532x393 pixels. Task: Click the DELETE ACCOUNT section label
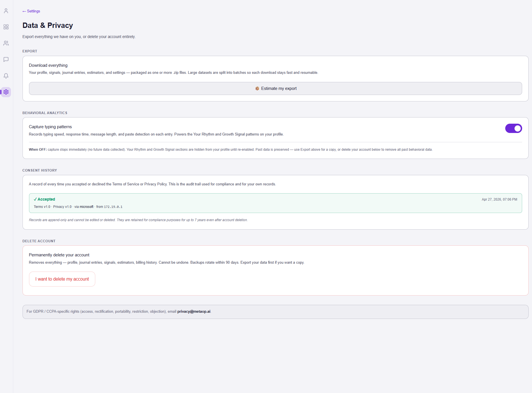tap(39, 241)
